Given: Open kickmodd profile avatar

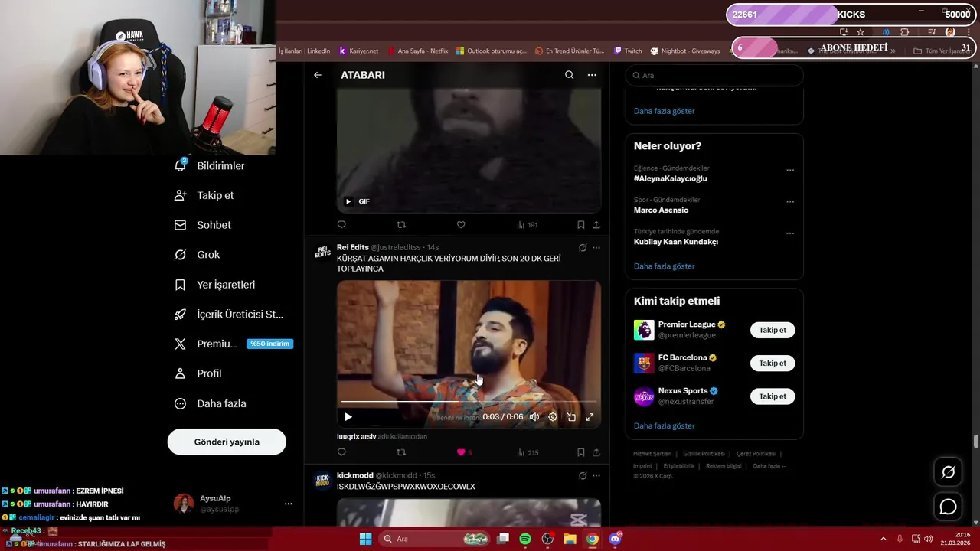Looking at the screenshot, I should point(322,481).
